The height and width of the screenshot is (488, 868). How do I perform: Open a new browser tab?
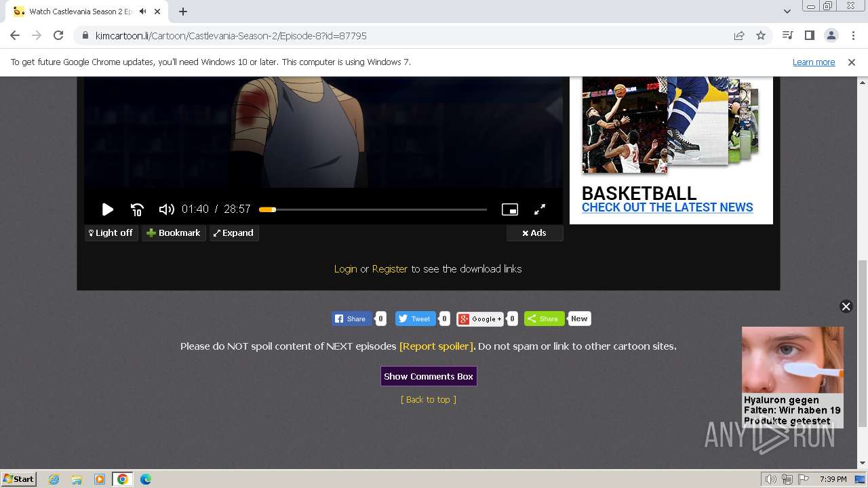[183, 12]
